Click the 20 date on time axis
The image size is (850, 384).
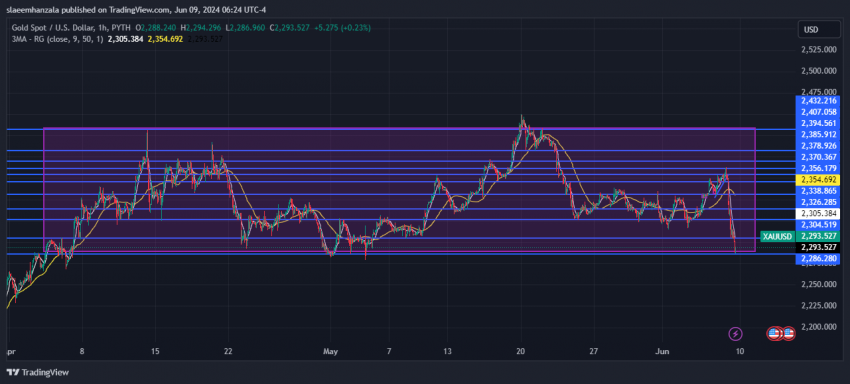tap(520, 351)
